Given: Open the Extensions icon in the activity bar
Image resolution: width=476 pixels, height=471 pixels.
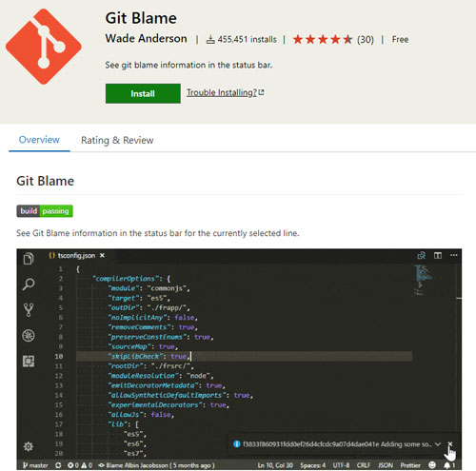Looking at the screenshot, I should click(29, 361).
